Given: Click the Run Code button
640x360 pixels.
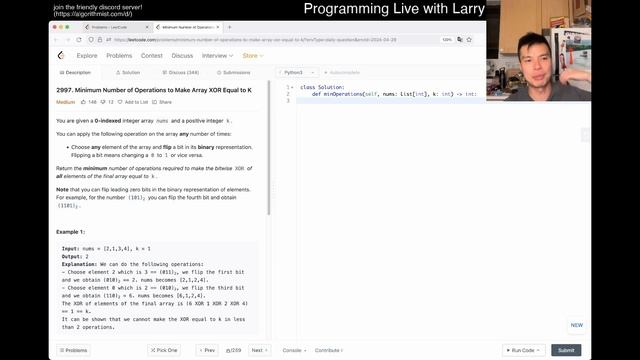Looking at the screenshot, I should tap(523, 350).
